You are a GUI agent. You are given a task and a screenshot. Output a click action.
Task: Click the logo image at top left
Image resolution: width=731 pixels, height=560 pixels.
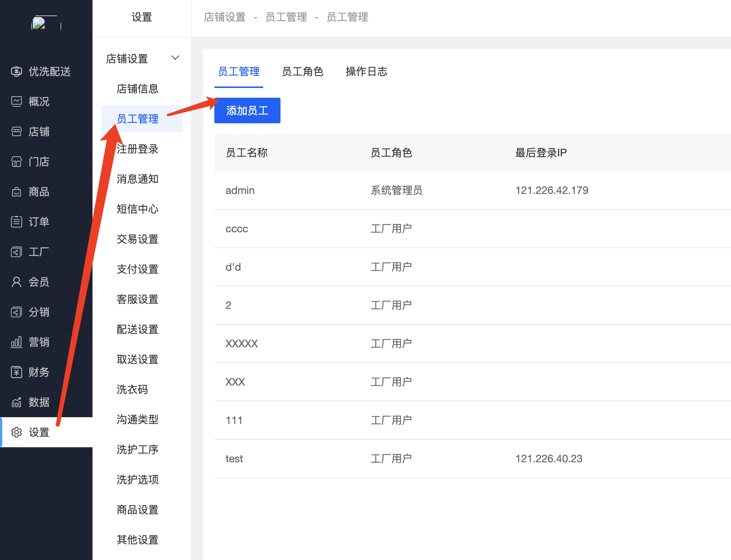[46, 23]
